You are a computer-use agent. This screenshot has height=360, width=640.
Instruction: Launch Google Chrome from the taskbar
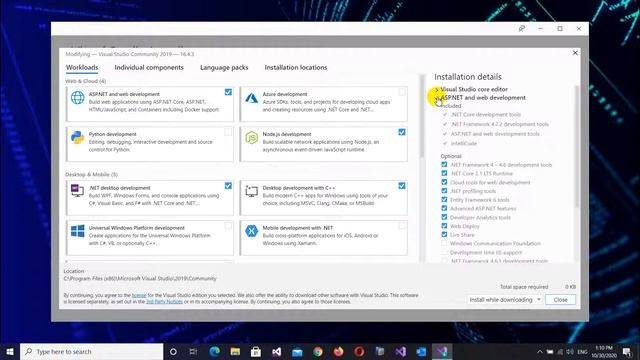[x=318, y=351]
